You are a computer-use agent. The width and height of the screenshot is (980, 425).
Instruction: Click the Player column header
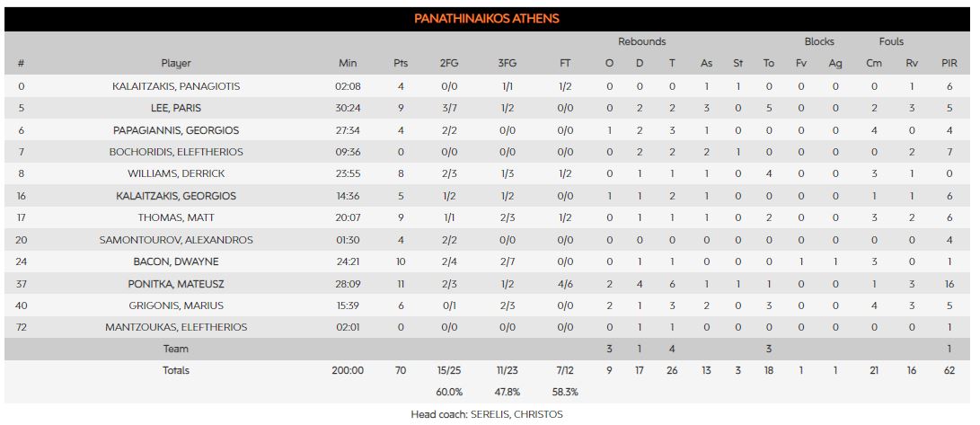176,64
